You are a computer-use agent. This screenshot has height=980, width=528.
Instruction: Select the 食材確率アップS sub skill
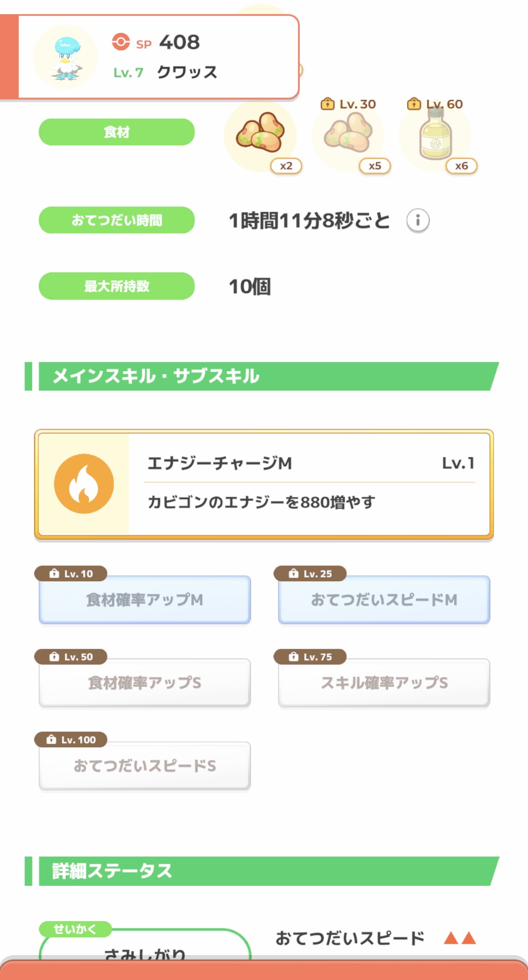point(145,683)
